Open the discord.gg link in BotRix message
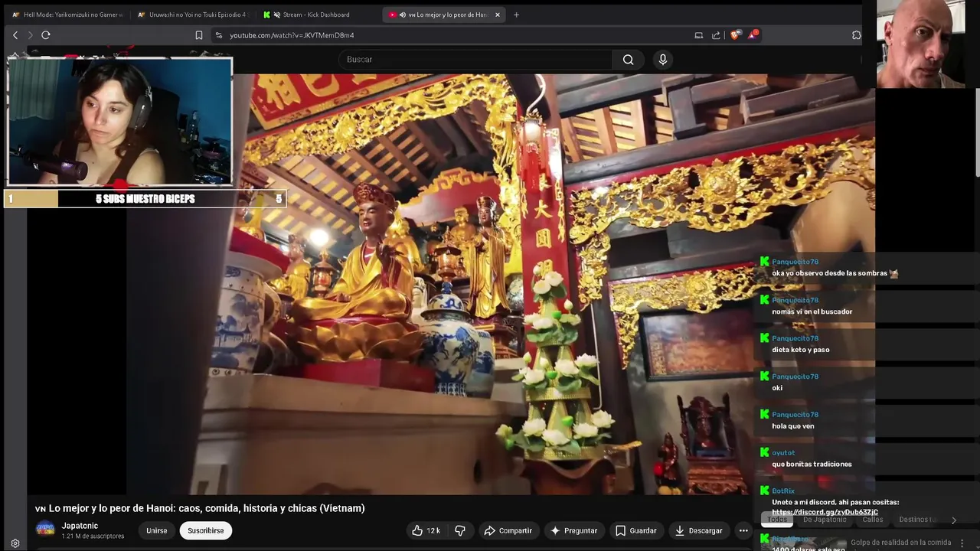The image size is (980, 551). (x=825, y=512)
